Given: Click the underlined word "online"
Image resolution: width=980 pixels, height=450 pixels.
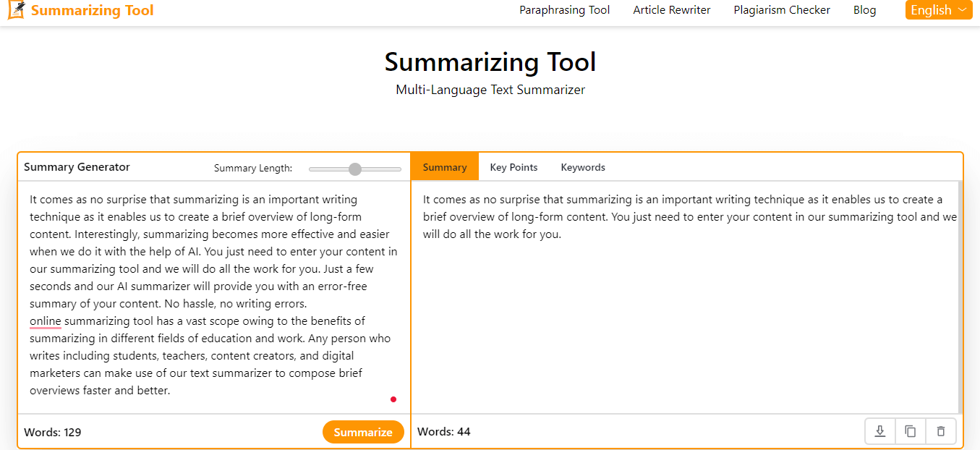Looking at the screenshot, I should click(x=46, y=321).
